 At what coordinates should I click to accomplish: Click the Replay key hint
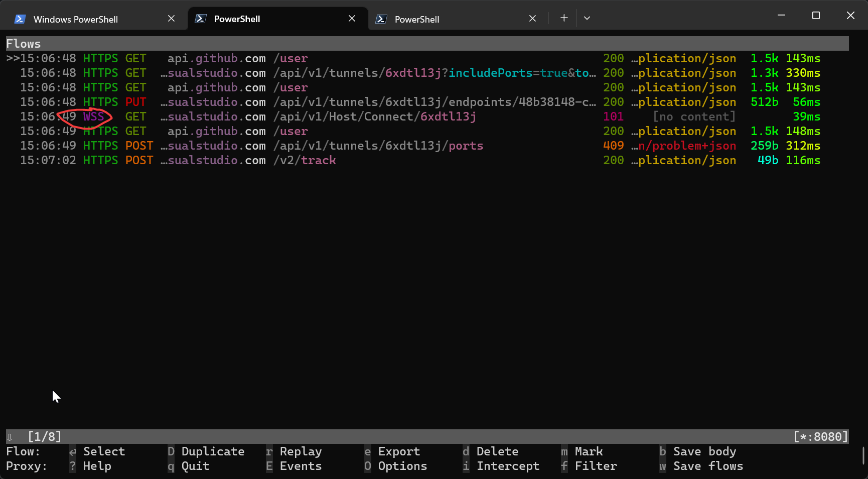[294, 451]
